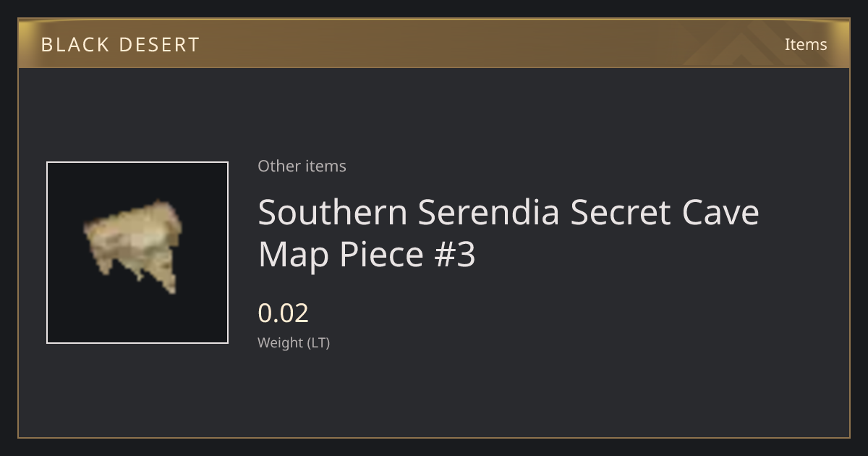Click the word BLACK in the header
The width and height of the screenshot is (868, 456).
(73, 44)
